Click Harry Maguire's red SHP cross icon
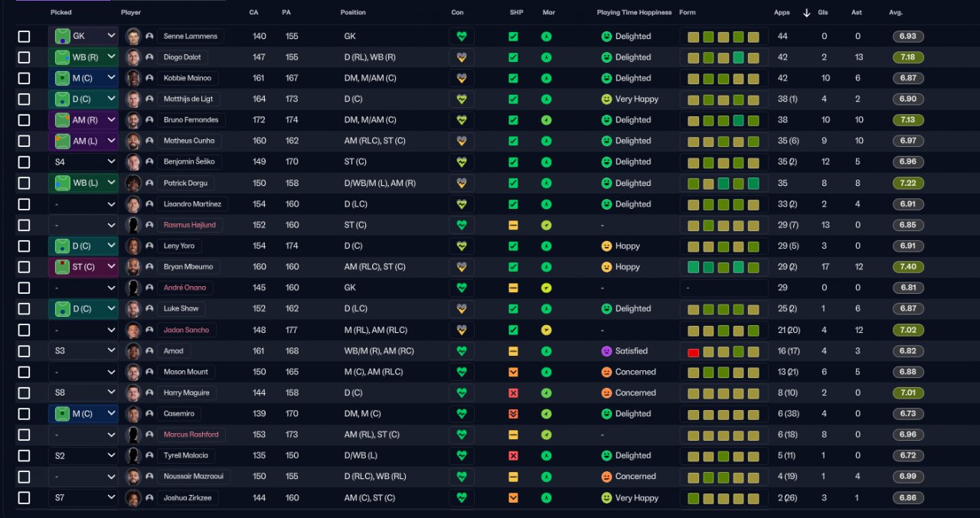 point(513,393)
